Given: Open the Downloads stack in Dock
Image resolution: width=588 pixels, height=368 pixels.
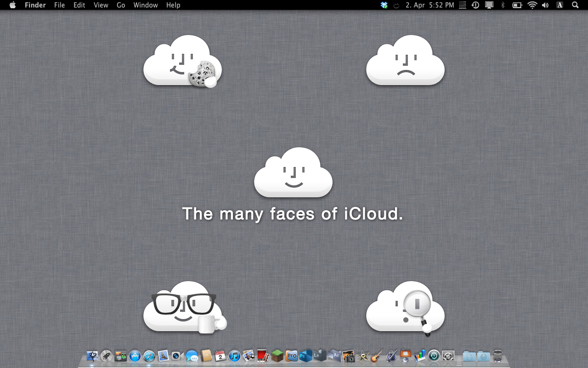Looking at the screenshot, I should point(483,356).
